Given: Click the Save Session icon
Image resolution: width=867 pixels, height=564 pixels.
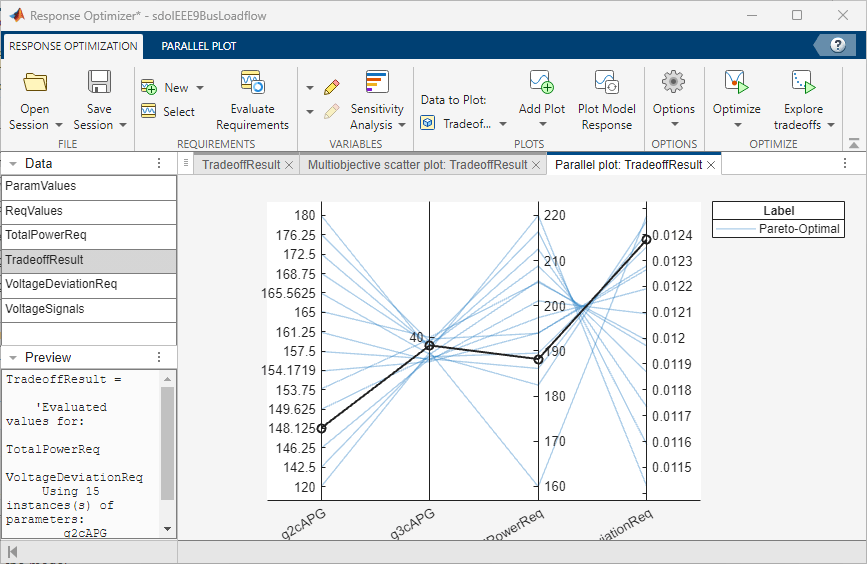Looking at the screenshot, I should pos(99,84).
